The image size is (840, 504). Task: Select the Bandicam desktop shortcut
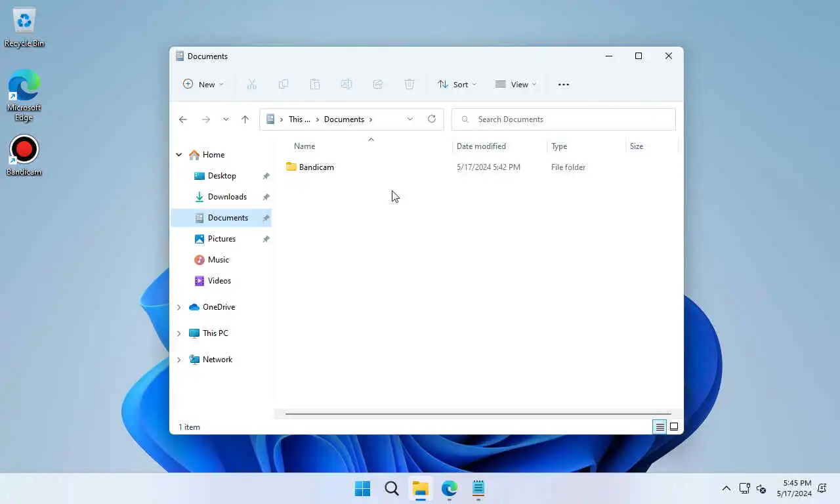pyautogui.click(x=24, y=156)
